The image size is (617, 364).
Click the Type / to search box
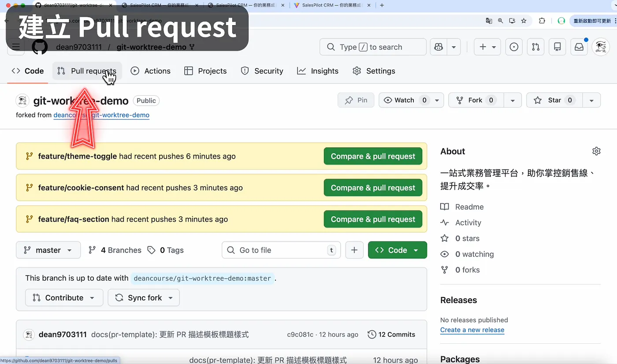click(x=373, y=47)
